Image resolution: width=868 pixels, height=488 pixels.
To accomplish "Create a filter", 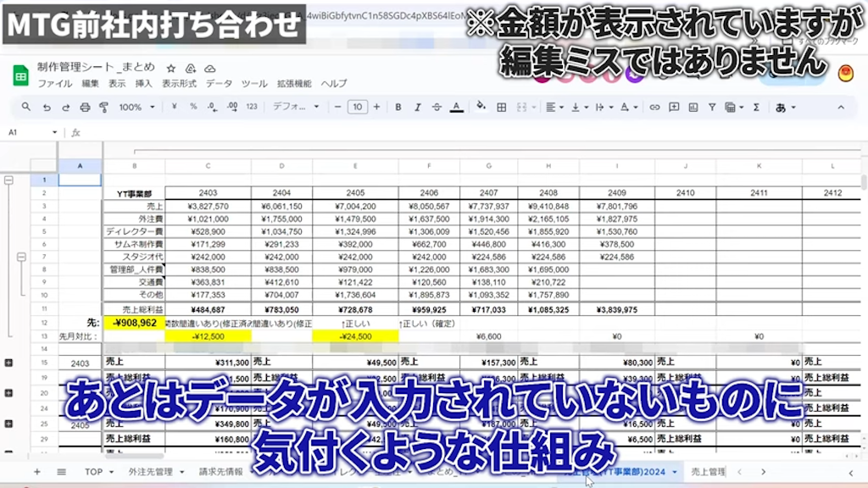I will [711, 107].
